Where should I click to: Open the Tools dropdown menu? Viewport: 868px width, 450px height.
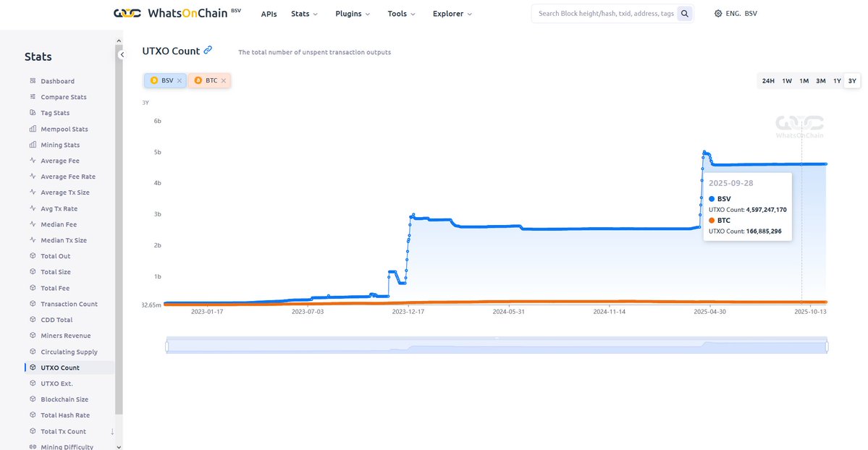(401, 14)
